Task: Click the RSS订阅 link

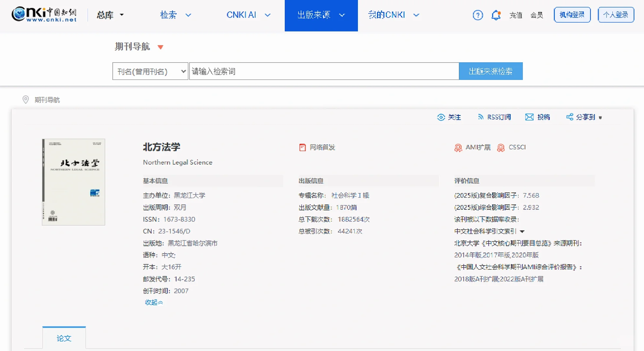Action: pos(499,117)
